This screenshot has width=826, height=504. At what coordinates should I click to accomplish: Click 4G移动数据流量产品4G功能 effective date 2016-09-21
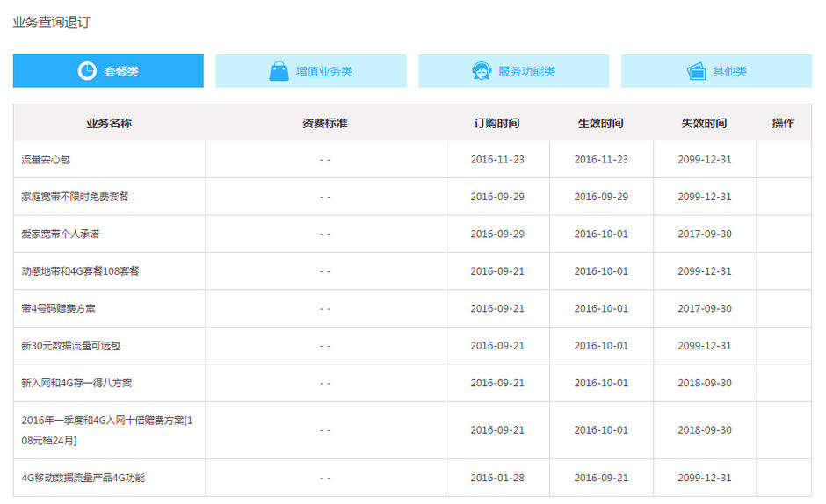pos(601,478)
